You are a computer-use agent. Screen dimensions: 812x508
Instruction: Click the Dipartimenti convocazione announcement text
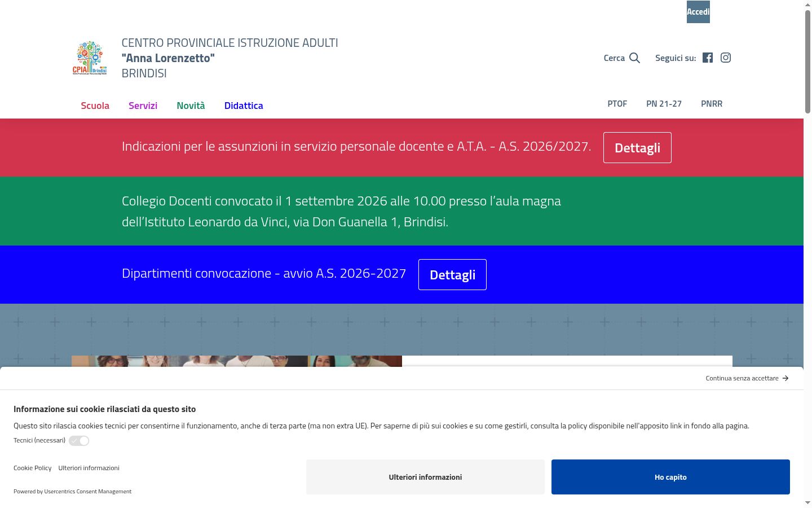pos(264,274)
